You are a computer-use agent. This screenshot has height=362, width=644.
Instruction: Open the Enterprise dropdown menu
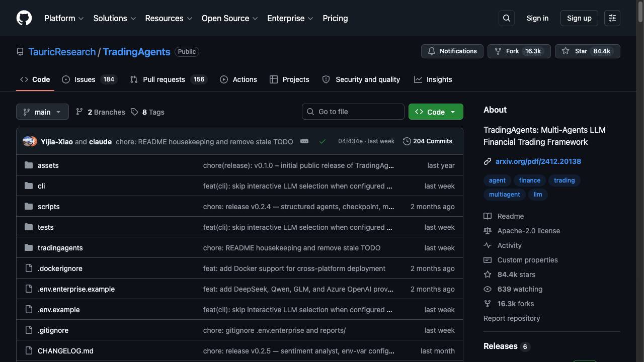pyautogui.click(x=290, y=18)
